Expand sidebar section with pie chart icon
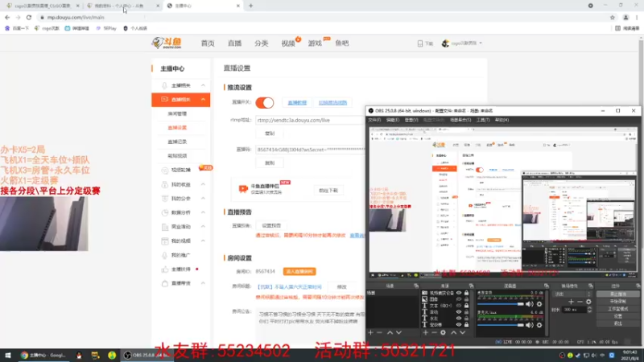This screenshot has width=644, height=362. [x=203, y=212]
